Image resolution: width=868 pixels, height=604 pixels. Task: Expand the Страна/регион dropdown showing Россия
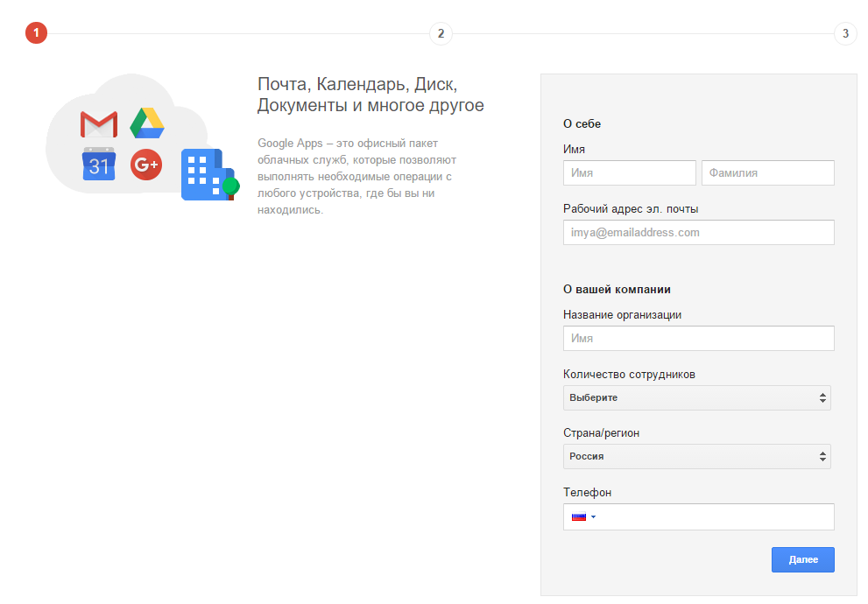coord(696,456)
